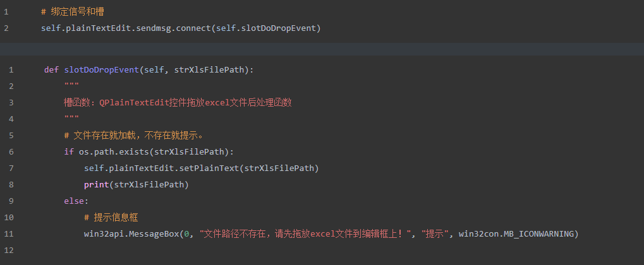Select the def keyword before slotDoDropEvent
Image resolution: width=644 pixels, height=265 pixels.
tap(51, 70)
